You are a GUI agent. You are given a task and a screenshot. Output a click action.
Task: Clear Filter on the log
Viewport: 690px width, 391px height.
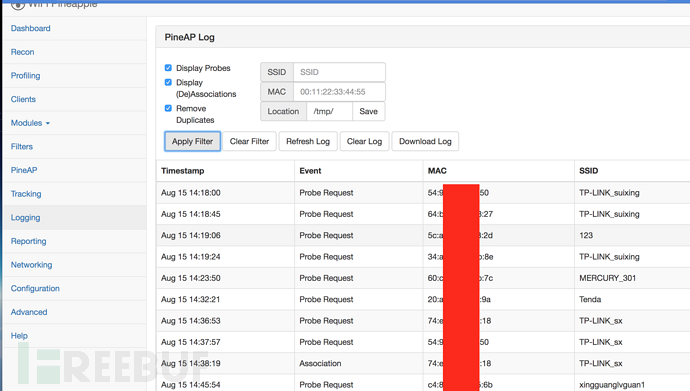point(249,141)
